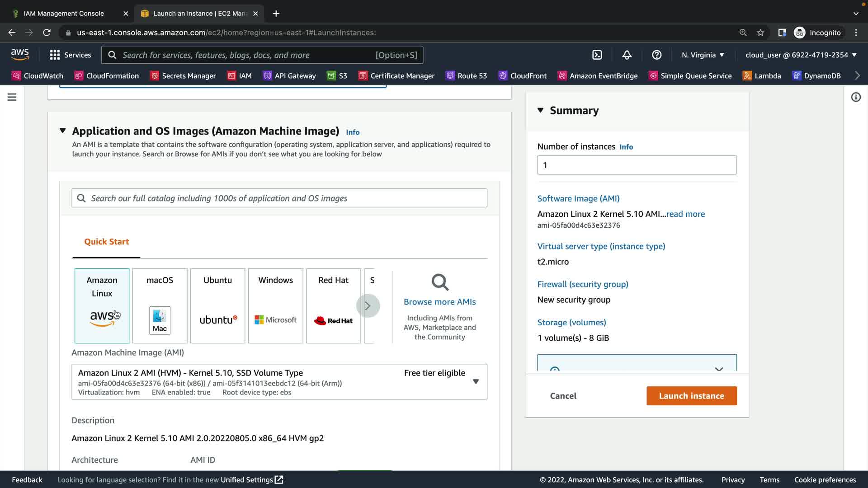Click the info panel icon at right
The width and height of the screenshot is (868, 488).
(x=856, y=97)
